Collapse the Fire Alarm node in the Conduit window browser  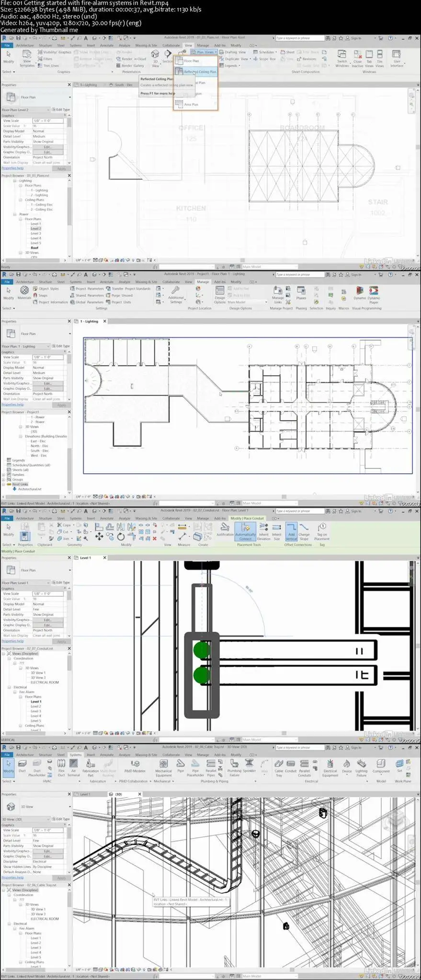pyautogui.click(x=15, y=692)
